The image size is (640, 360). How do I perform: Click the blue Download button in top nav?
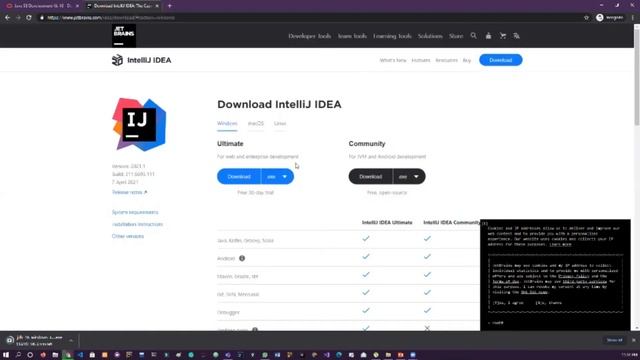(x=500, y=60)
